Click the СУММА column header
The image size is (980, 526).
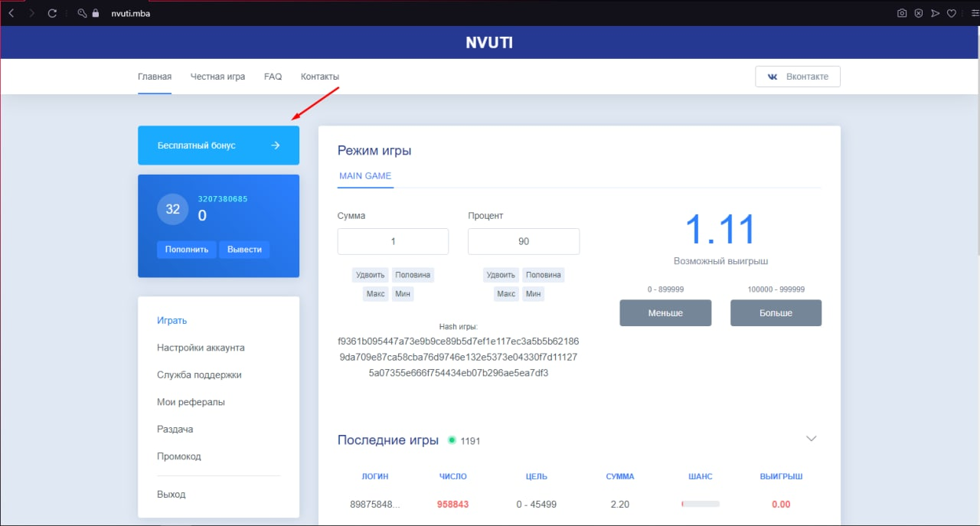click(620, 476)
